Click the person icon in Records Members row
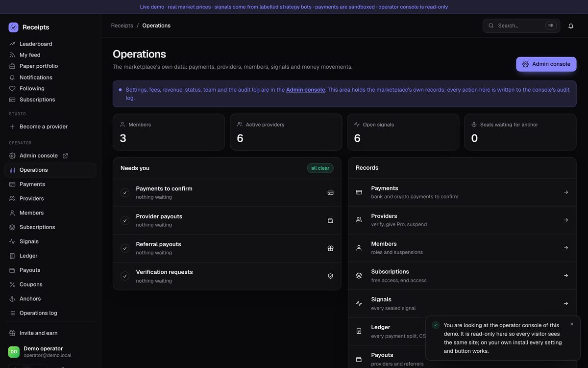The width and height of the screenshot is (588, 368). coord(359,248)
